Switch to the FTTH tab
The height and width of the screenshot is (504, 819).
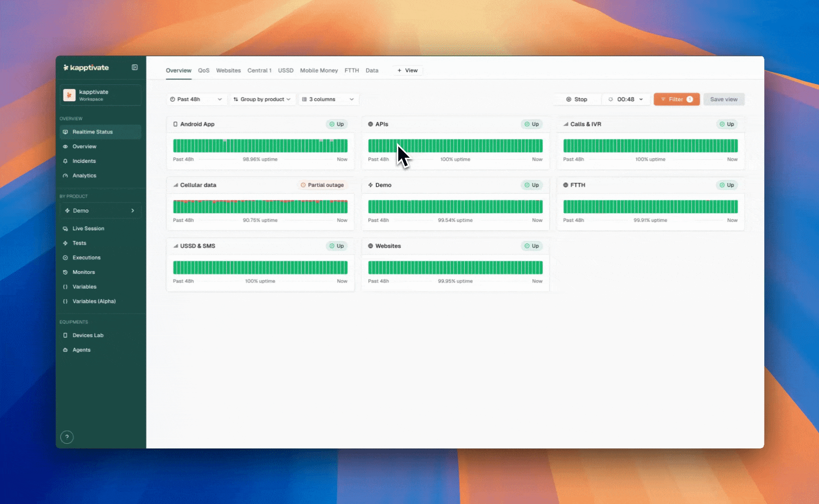coord(352,70)
